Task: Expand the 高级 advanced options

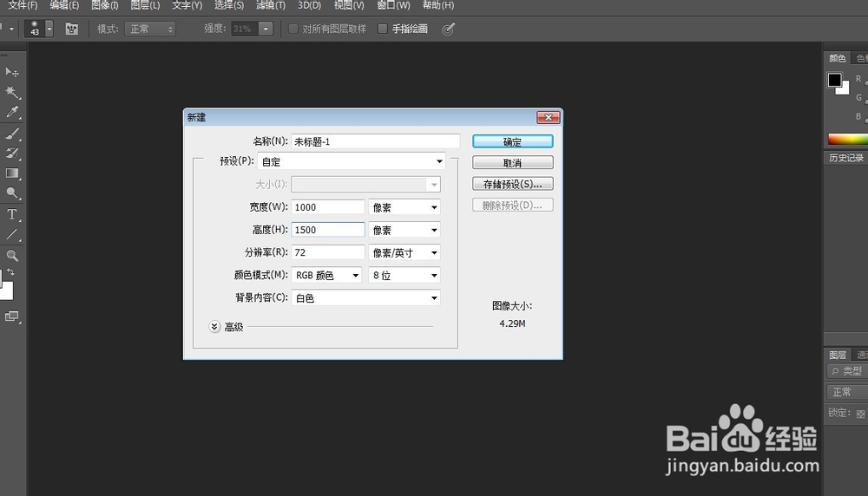Action: [x=214, y=327]
